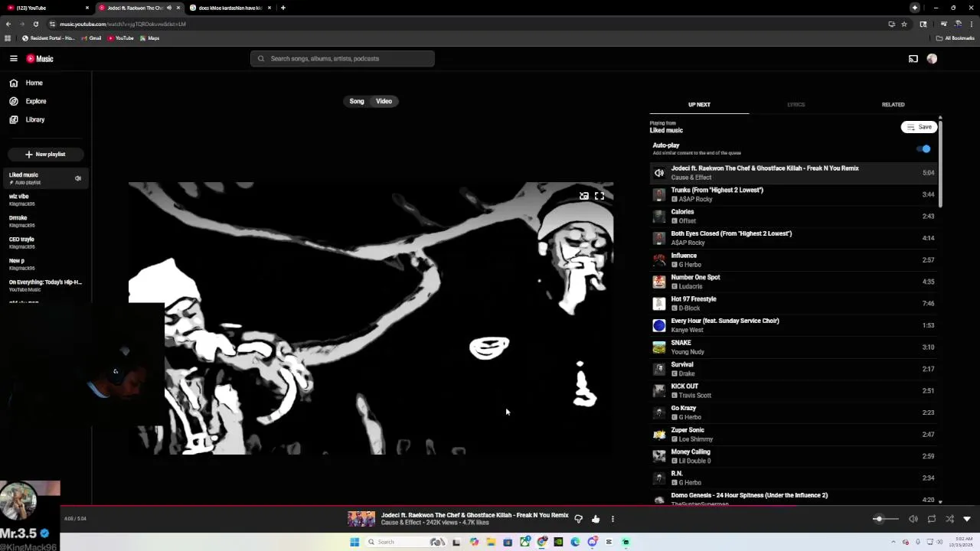This screenshot has height=551, width=980.
Task: Toggle shuffle in player bar
Action: [949, 519]
